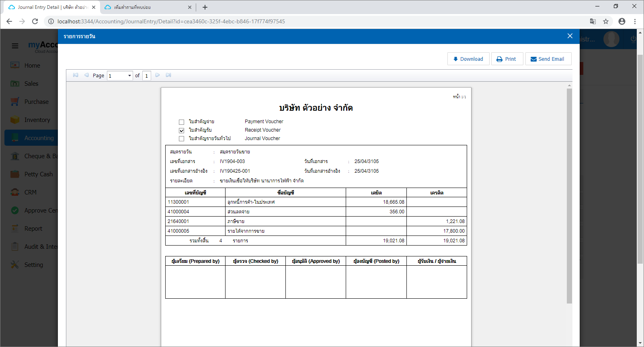Close the journal report modal dialog
The height and width of the screenshot is (347, 644).
[x=570, y=36]
